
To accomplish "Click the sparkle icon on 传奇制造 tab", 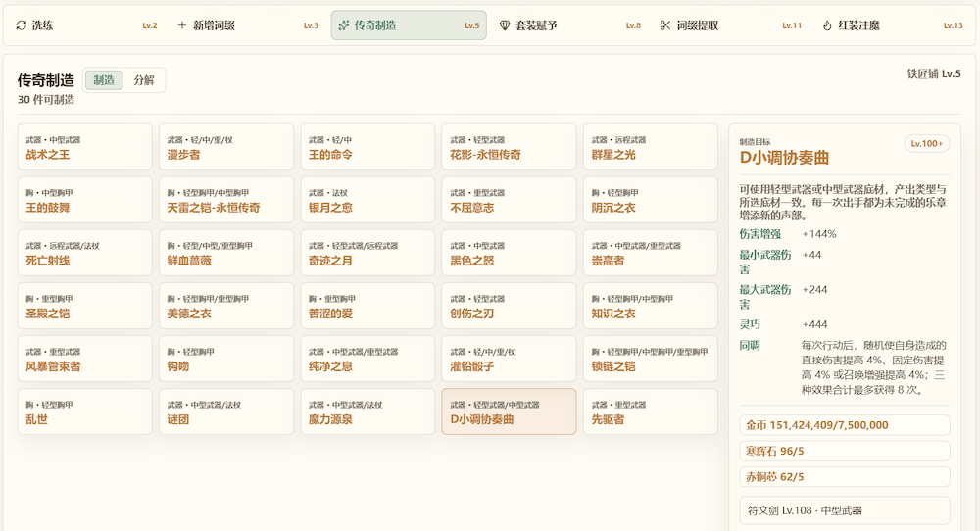I will 343,25.
